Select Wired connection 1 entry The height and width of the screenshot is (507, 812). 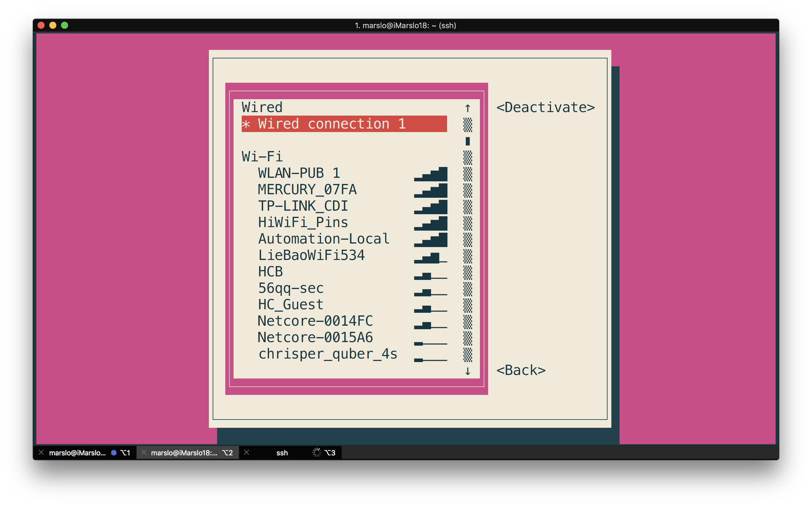coord(344,124)
